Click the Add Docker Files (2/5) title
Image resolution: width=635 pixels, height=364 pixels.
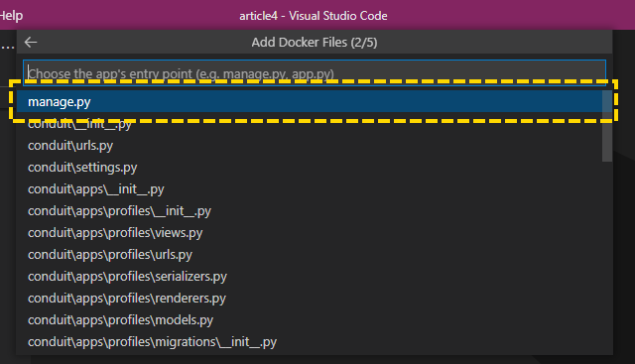(x=315, y=42)
